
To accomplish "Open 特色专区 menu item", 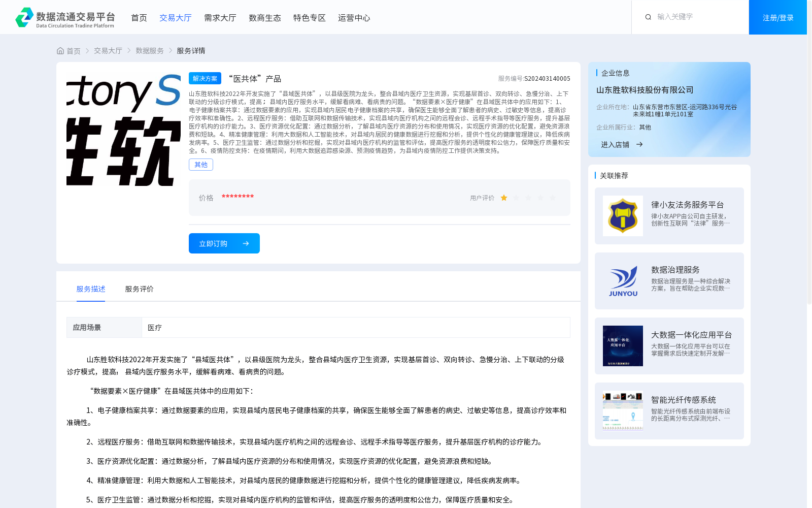I will tap(310, 18).
